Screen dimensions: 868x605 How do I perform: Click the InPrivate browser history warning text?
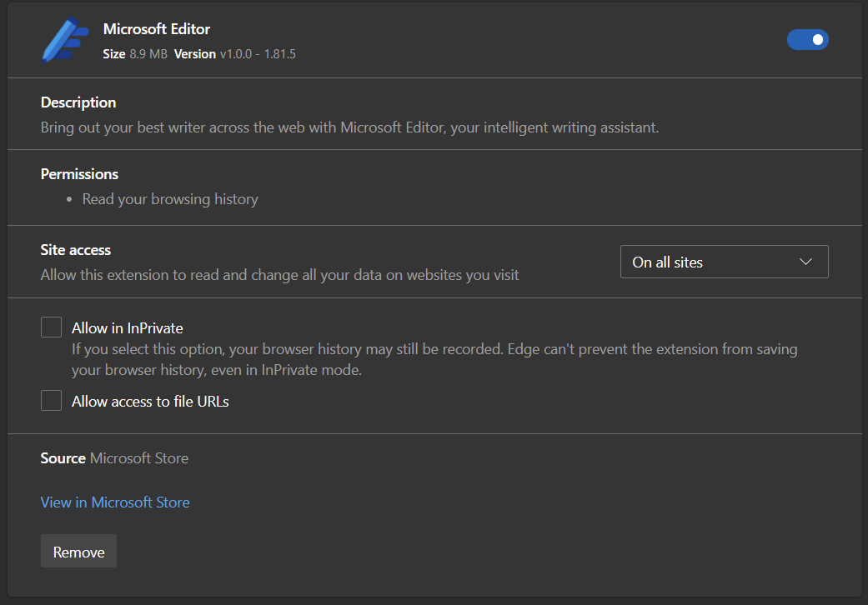point(434,359)
